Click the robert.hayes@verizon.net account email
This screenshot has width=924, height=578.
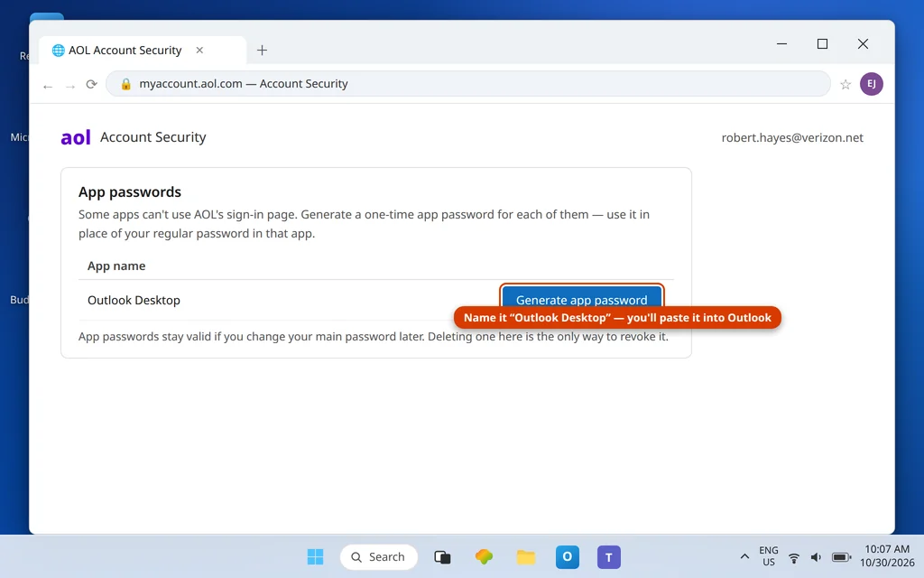coord(792,137)
